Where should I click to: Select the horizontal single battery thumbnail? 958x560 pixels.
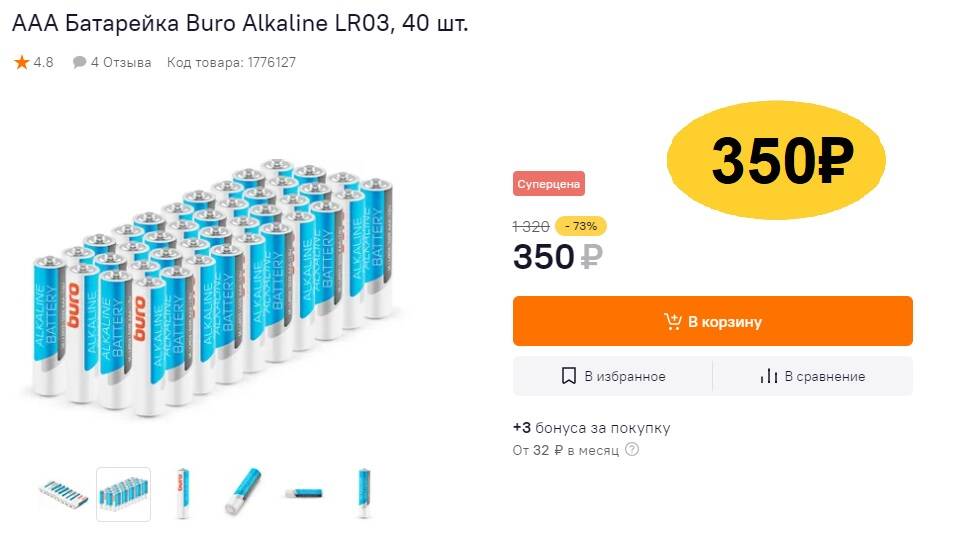tap(303, 494)
